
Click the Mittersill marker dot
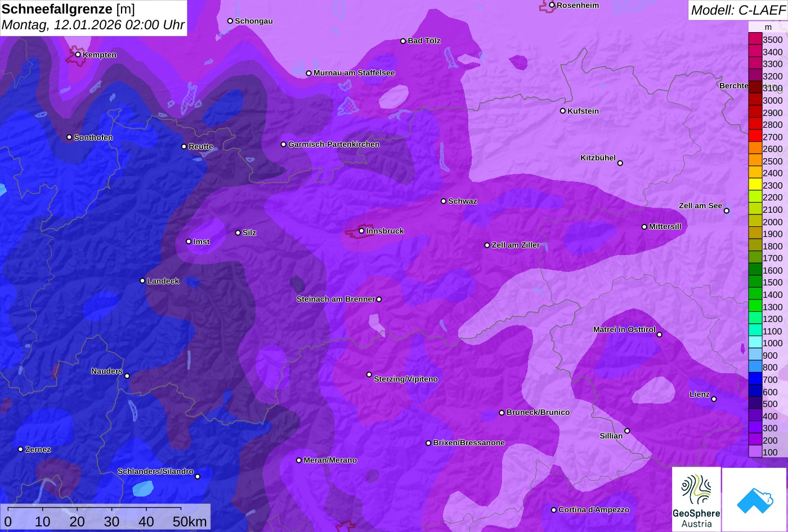644,227
